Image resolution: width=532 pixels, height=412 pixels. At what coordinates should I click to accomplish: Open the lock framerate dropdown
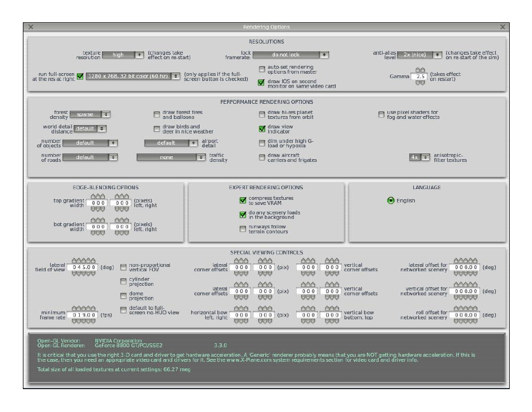coord(291,55)
